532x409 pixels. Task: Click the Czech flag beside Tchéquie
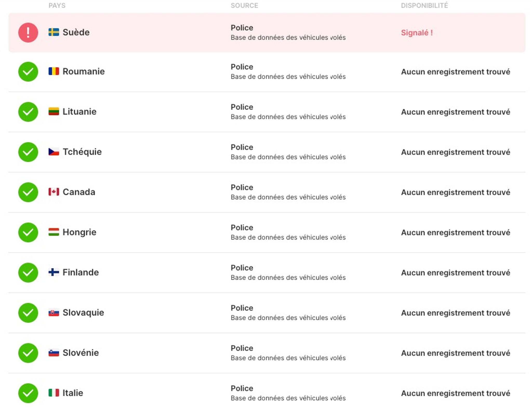pyautogui.click(x=54, y=152)
